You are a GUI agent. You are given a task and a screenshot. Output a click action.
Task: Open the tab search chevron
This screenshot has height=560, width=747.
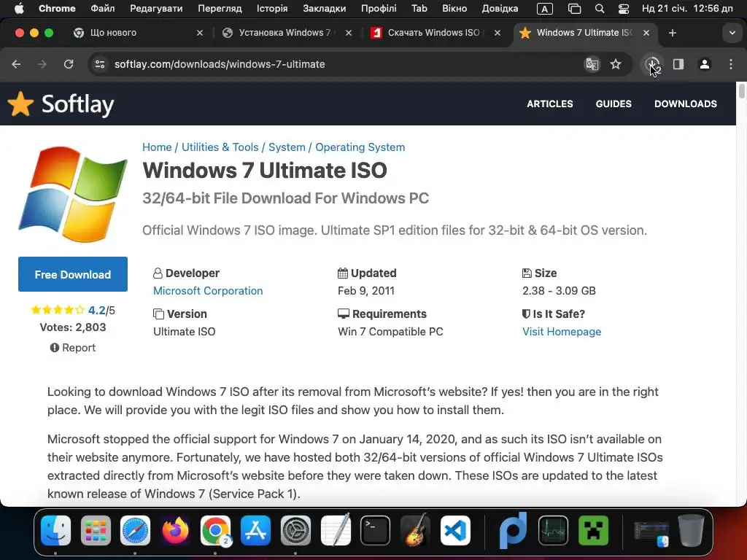[x=732, y=33]
